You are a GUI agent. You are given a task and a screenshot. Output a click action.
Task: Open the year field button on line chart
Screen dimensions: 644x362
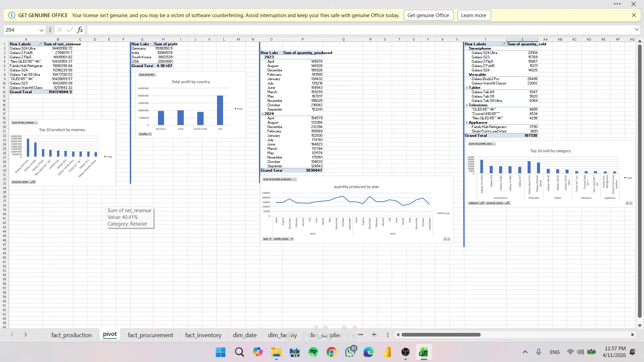tap(267, 239)
